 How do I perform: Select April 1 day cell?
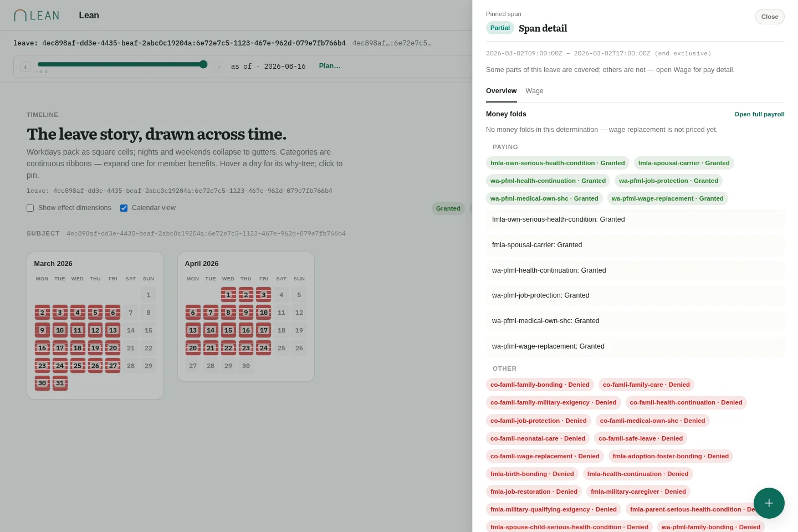228,295
